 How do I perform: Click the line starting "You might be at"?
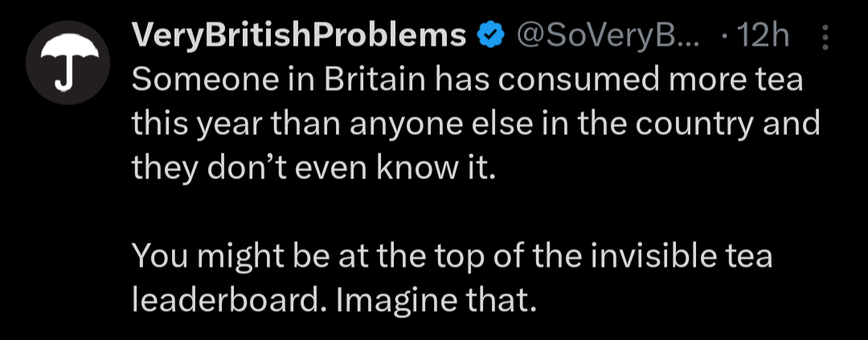point(451,256)
